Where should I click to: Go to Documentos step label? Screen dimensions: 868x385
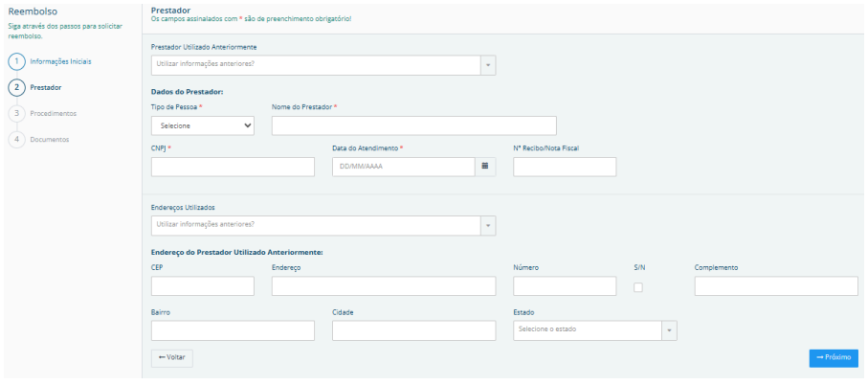(50, 139)
